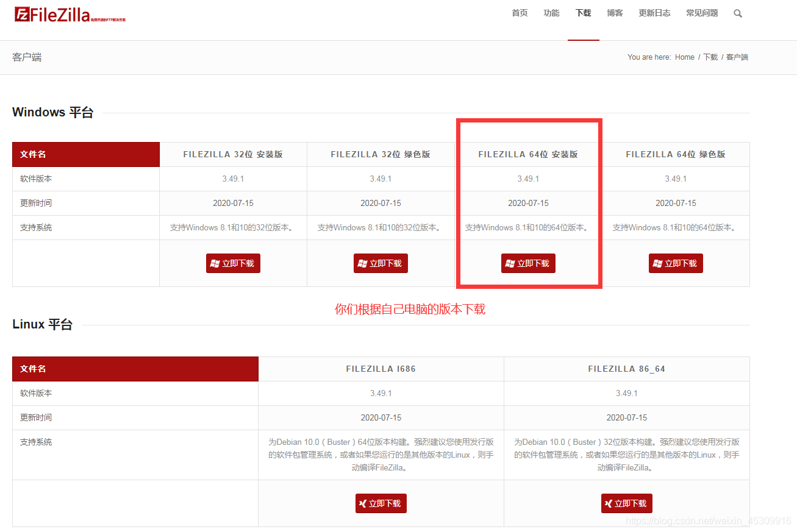Click the FILEZILLA 64位 安装版 column header
797x532 pixels.
pos(528,154)
